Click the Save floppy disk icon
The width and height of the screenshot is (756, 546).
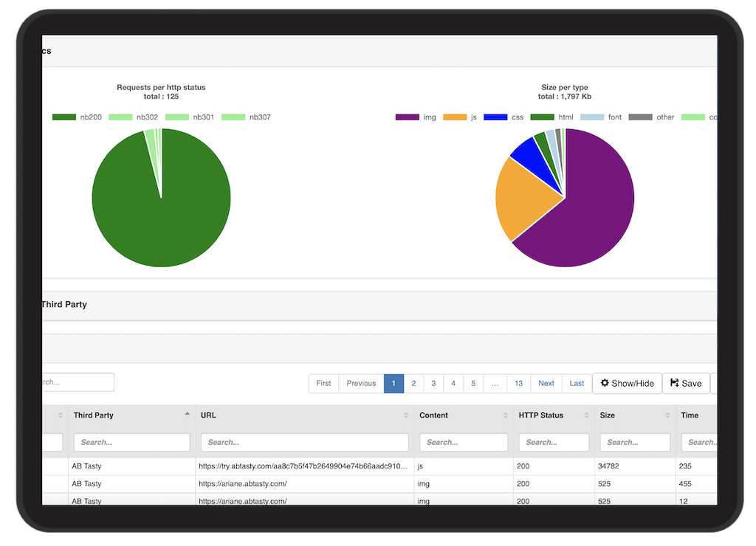pos(675,383)
